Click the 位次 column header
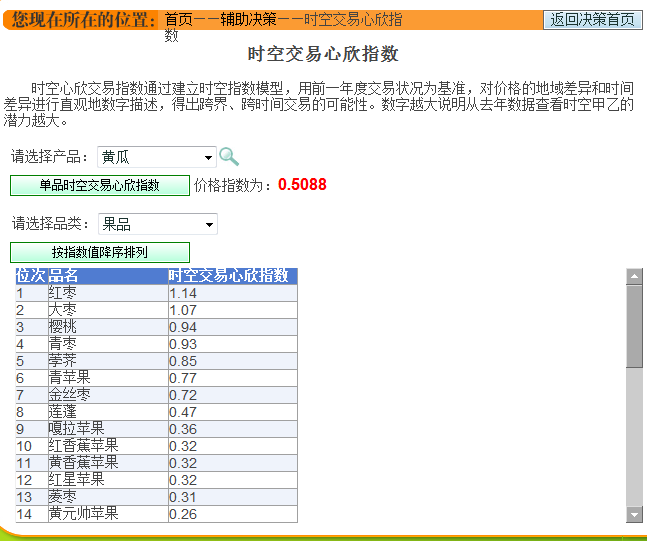 click(x=31, y=276)
